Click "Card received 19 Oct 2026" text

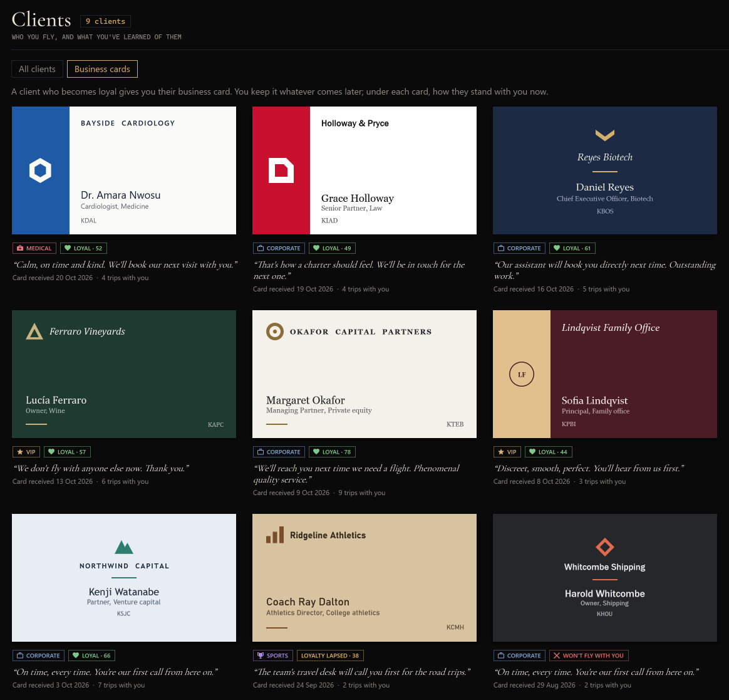pyautogui.click(x=293, y=289)
